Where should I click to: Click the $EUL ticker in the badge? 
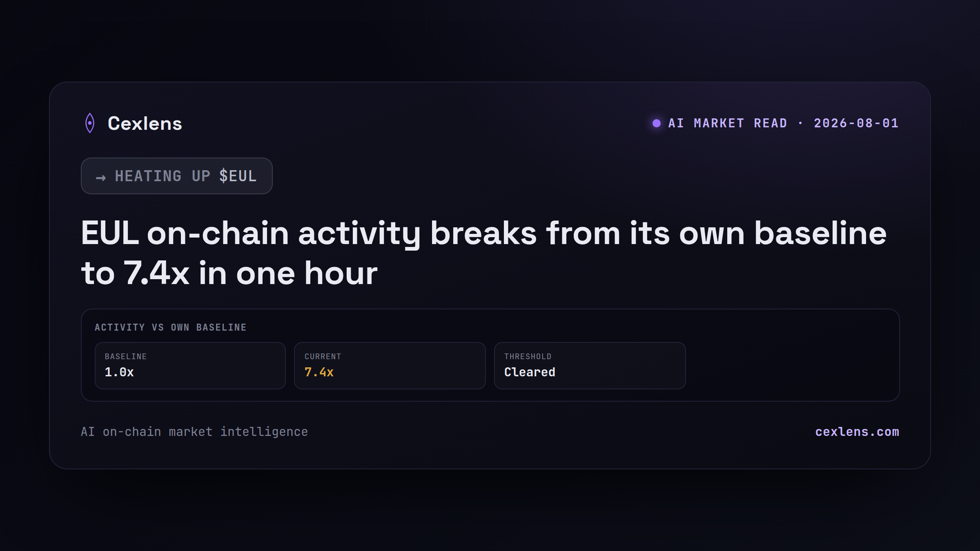pyautogui.click(x=238, y=176)
